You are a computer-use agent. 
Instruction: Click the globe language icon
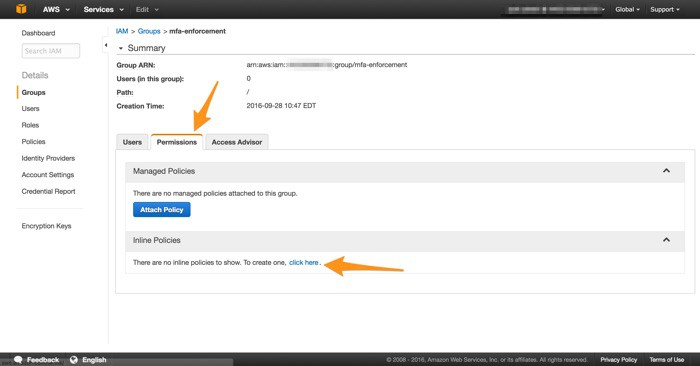tap(74, 360)
